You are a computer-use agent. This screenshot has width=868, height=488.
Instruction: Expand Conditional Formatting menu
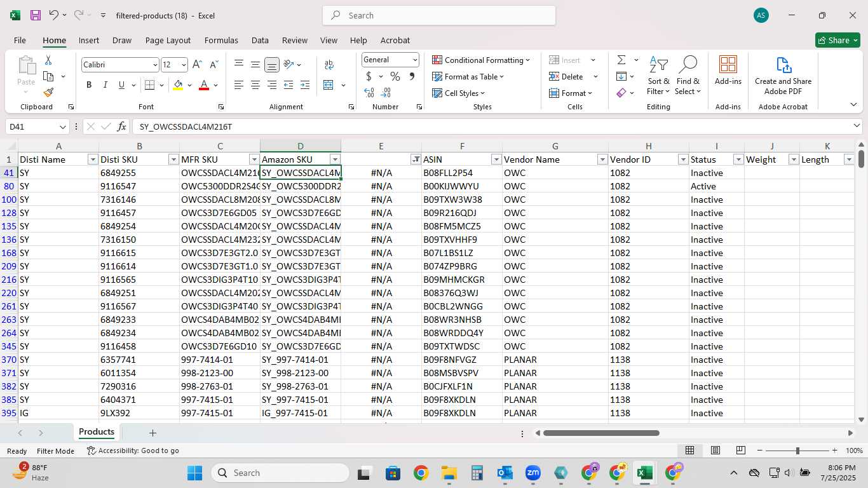[x=481, y=60]
